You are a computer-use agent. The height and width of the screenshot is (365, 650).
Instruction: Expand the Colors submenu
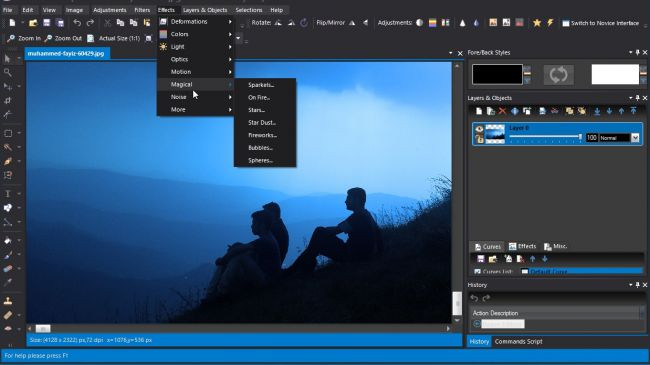click(195, 34)
